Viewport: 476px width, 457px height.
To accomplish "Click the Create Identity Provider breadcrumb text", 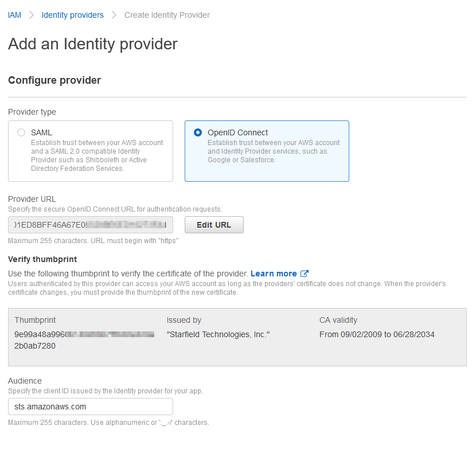I will pyautogui.click(x=167, y=15).
